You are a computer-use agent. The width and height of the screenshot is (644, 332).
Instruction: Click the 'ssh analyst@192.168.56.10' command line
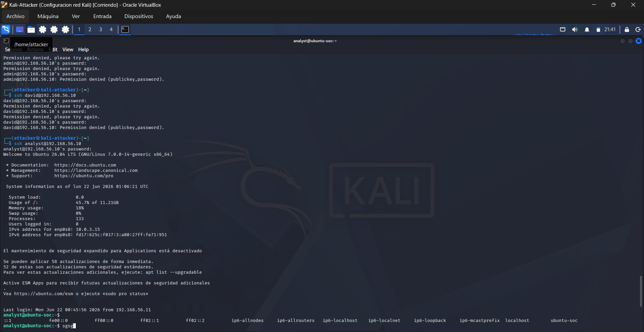click(x=48, y=144)
